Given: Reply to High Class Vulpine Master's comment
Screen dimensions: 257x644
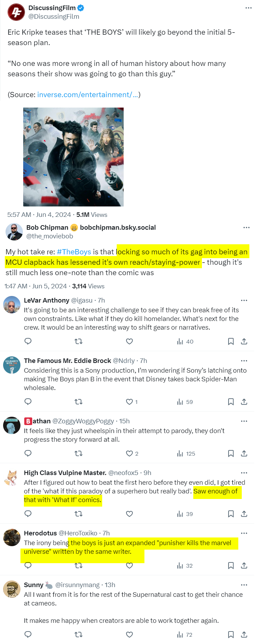Looking at the screenshot, I should tap(28, 514).
